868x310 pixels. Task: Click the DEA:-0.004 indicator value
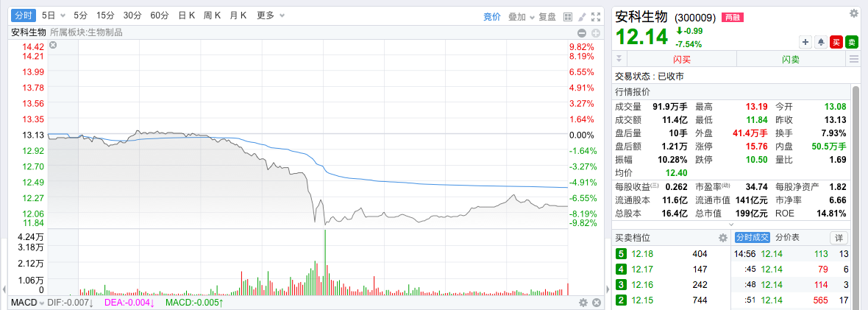tap(129, 303)
